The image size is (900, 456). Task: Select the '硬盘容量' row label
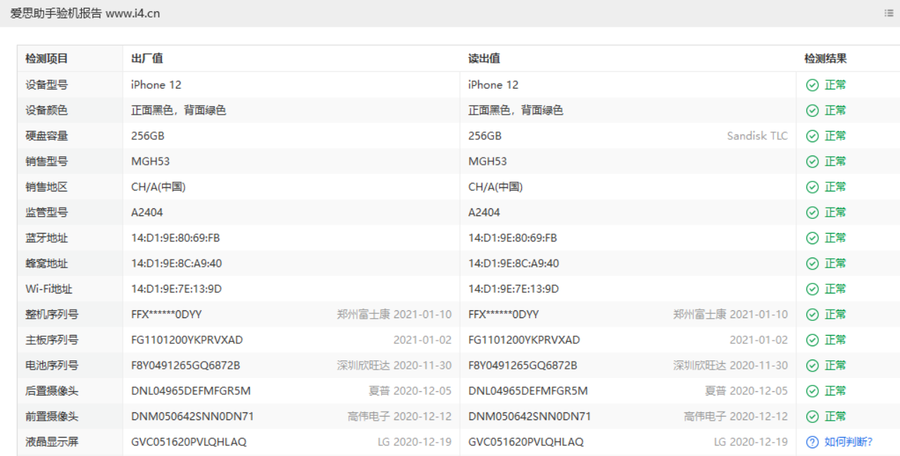coord(46,136)
